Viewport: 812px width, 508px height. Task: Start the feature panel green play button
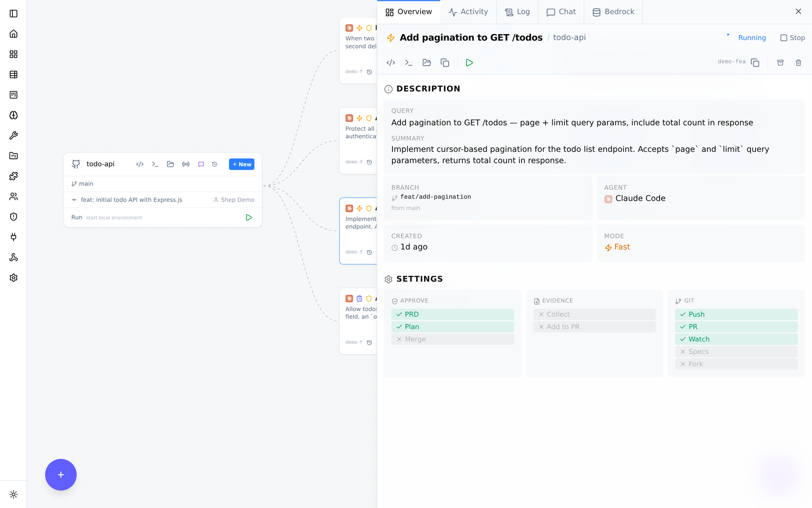click(x=469, y=63)
